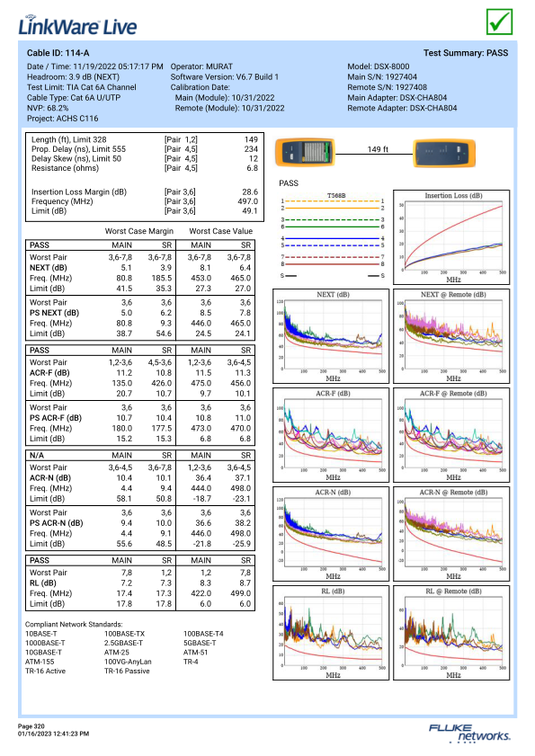This screenshot has width=535, height=756.
Task: Click the Test Summary: PASS label
Action: 466,53
